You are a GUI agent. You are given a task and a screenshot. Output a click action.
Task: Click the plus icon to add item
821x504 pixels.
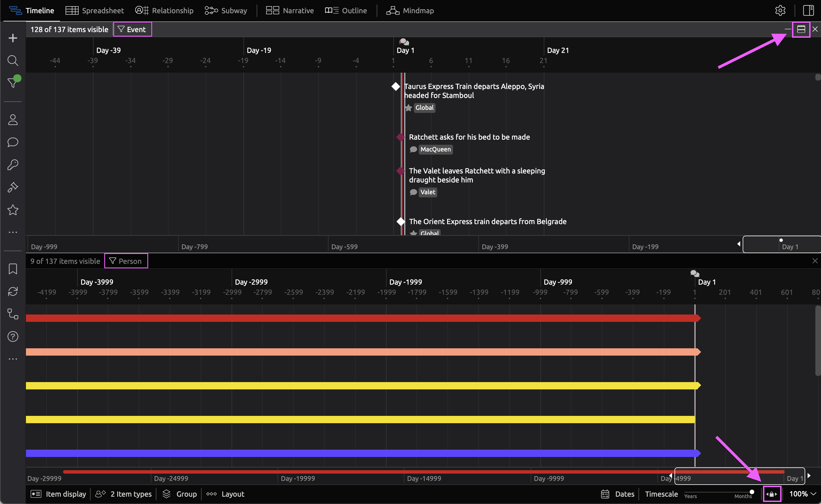point(13,38)
